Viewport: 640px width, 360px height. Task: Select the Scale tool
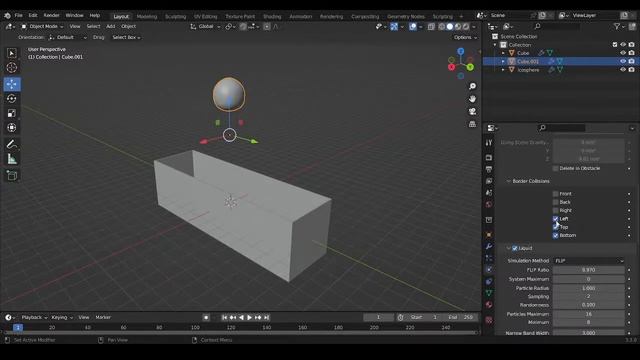(12, 113)
